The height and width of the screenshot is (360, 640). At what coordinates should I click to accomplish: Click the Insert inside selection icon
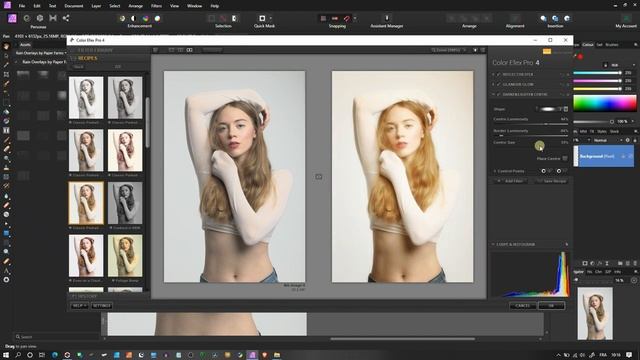tap(567, 18)
